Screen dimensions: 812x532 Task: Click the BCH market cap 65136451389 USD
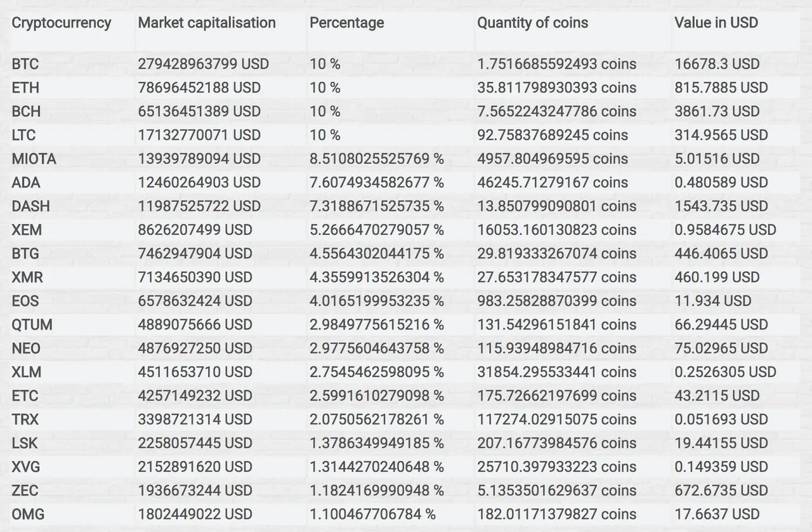click(x=199, y=111)
